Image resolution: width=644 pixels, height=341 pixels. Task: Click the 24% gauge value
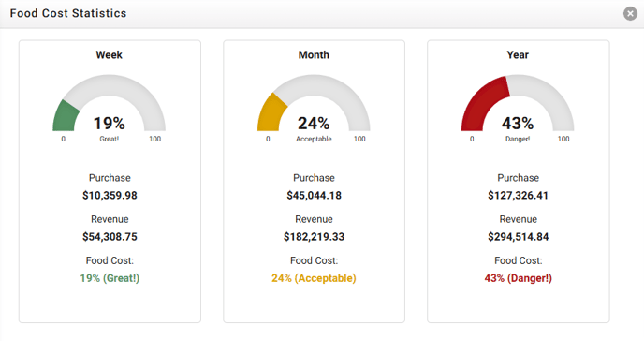314,124
